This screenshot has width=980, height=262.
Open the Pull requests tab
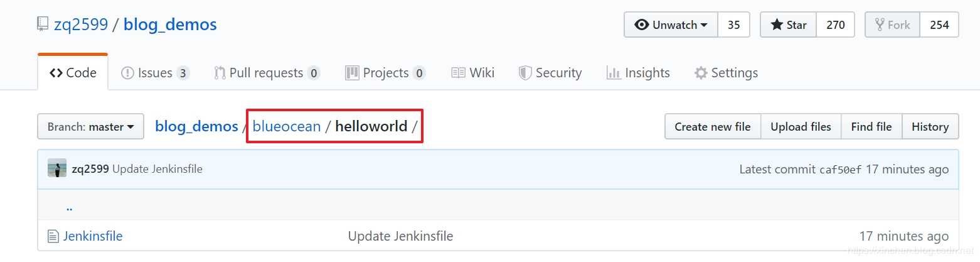coord(267,73)
